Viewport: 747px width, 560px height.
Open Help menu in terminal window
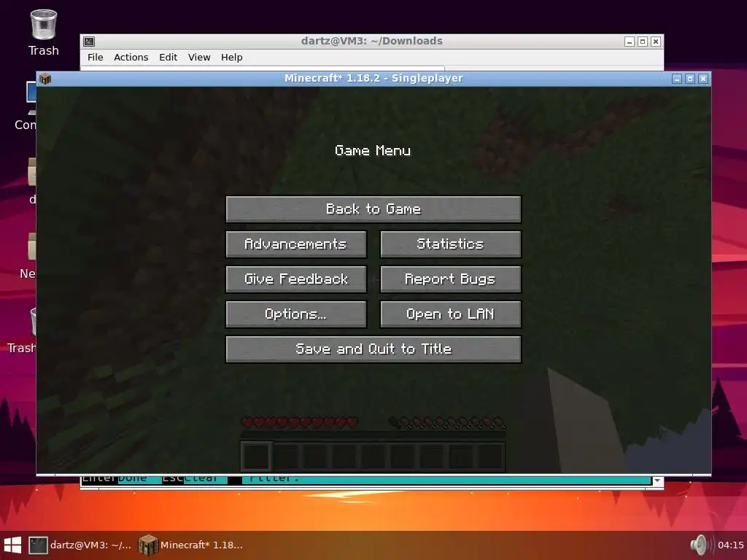click(x=231, y=57)
